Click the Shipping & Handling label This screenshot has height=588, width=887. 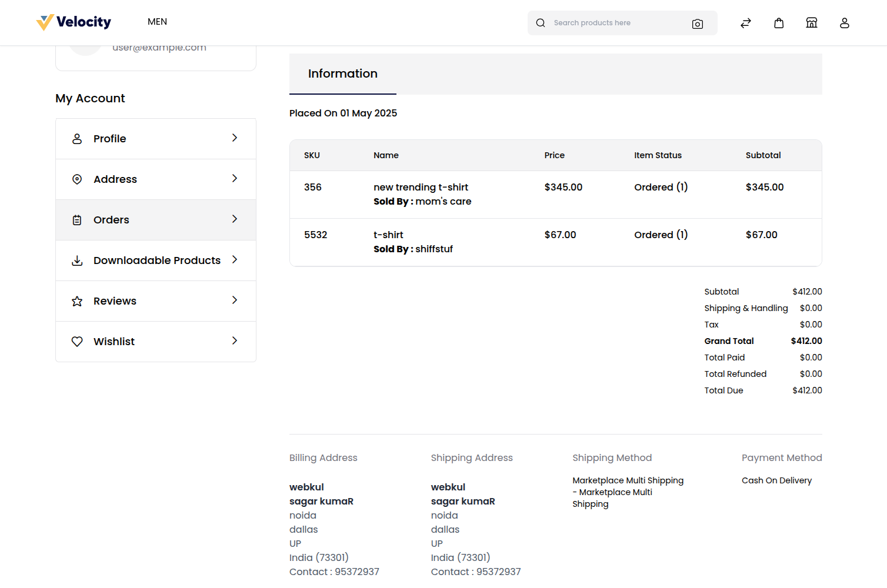pos(746,308)
